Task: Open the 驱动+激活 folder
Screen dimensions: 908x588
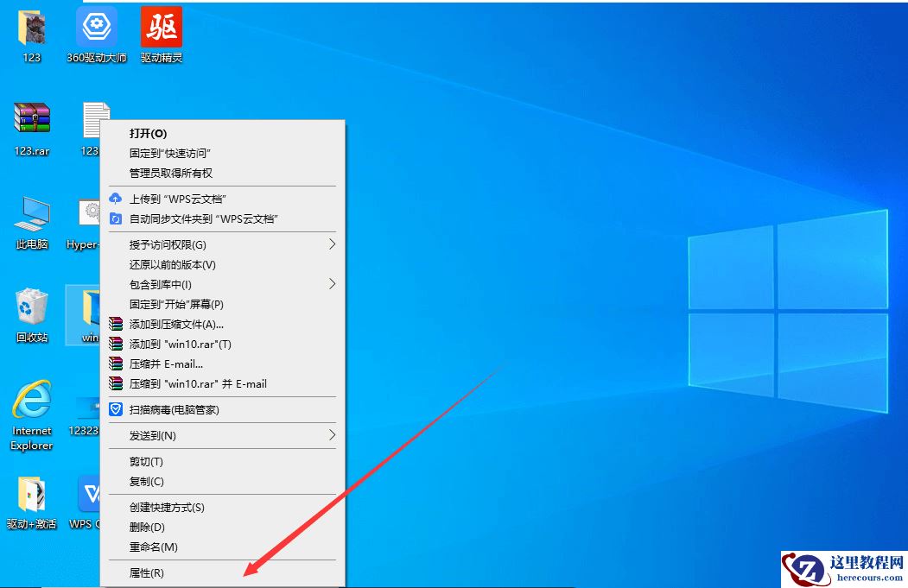Action: 31,501
